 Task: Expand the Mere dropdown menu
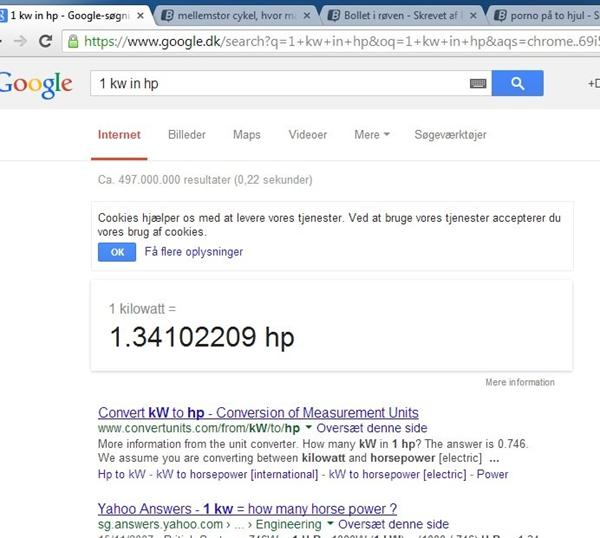click(372, 135)
